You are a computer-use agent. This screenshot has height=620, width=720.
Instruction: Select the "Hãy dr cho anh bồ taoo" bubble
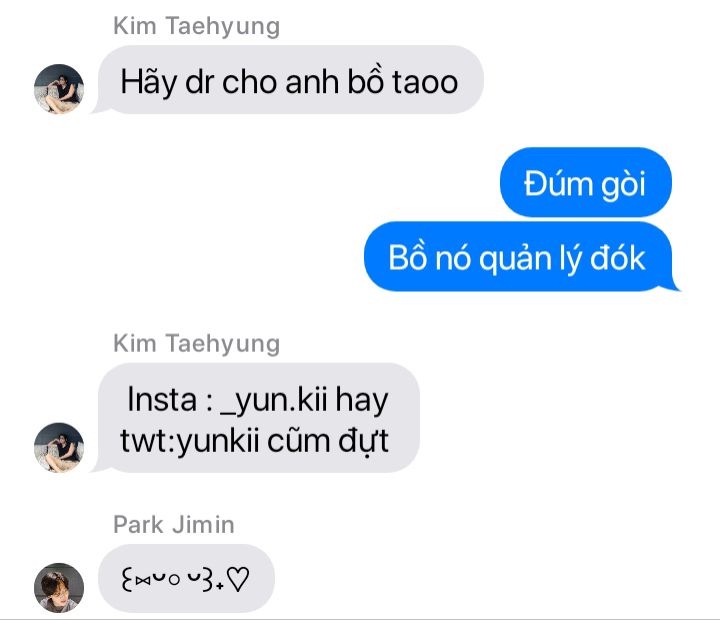coord(288,80)
